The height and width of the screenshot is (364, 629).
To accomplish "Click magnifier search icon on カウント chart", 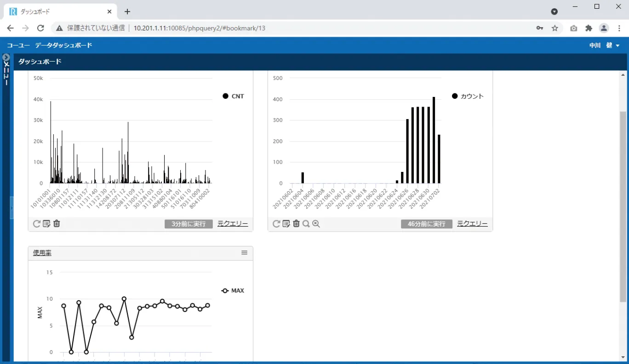I will tap(306, 224).
